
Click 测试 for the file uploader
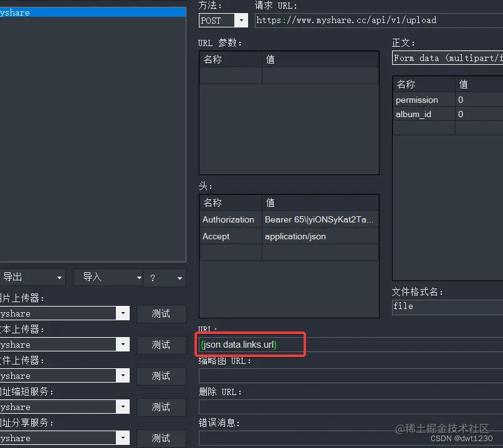pos(161,376)
